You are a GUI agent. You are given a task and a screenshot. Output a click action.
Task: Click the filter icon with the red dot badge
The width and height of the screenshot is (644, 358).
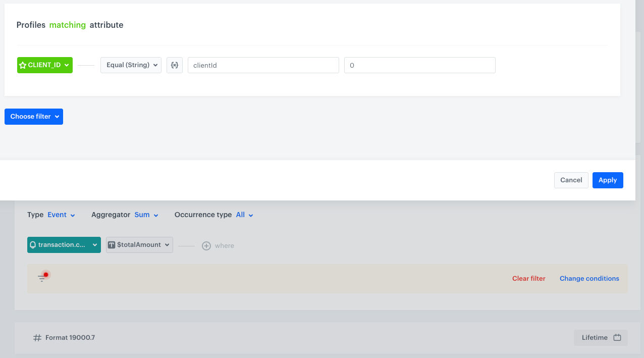(x=42, y=276)
